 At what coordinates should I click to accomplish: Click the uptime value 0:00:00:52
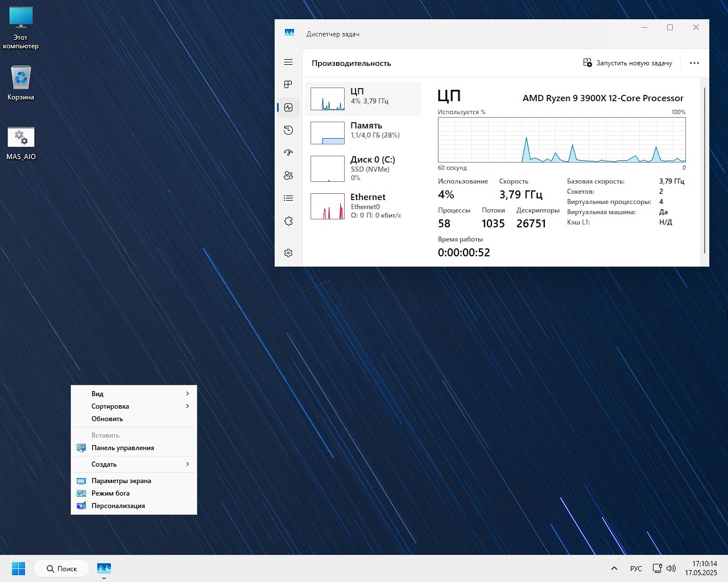(464, 253)
